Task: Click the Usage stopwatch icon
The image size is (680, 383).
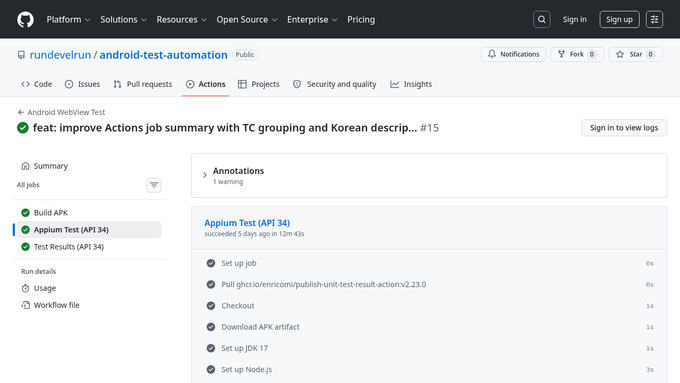Action: [26, 288]
